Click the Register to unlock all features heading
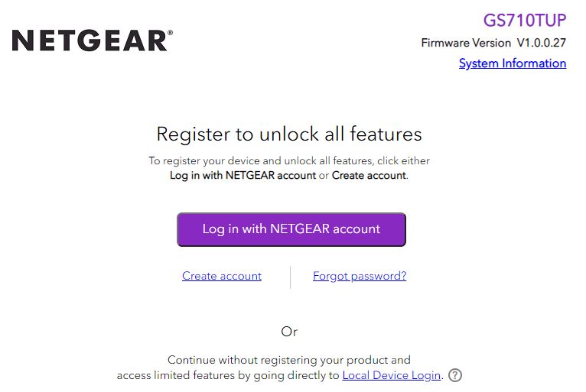The height and width of the screenshot is (392, 586). click(289, 134)
